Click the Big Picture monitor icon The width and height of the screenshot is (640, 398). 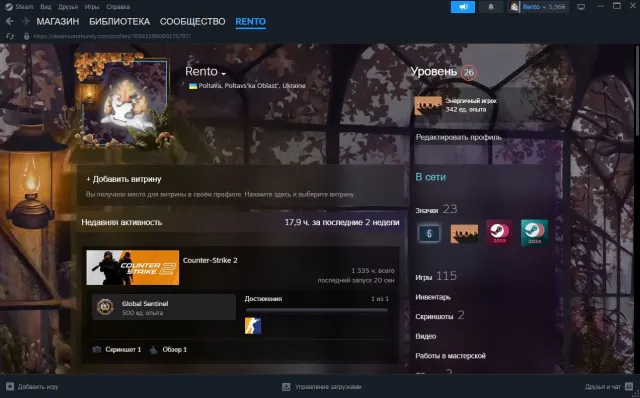tap(581, 7)
